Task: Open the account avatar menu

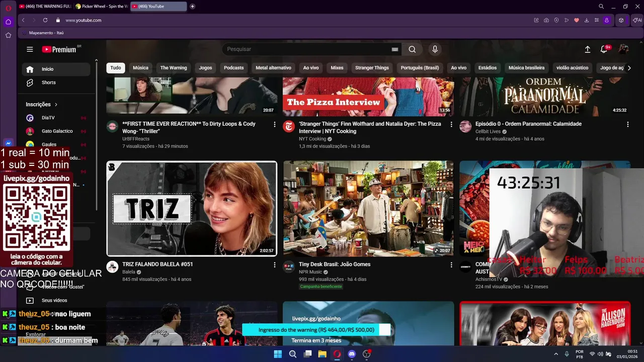Action: point(623,49)
